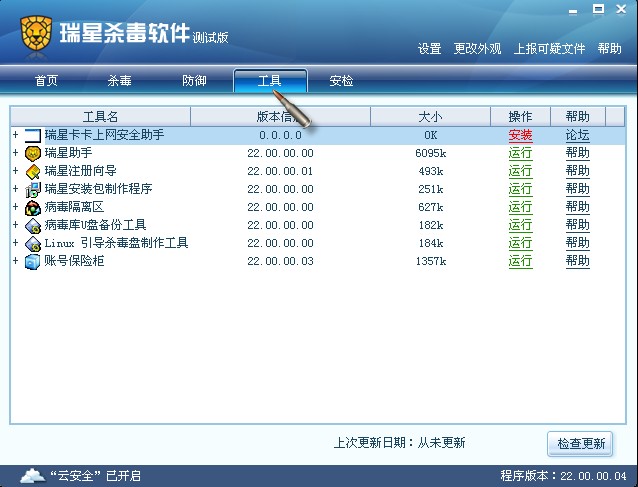Expand the 瑞星安装包制作程序 row
Viewport: 638px width, 487px height.
point(15,188)
